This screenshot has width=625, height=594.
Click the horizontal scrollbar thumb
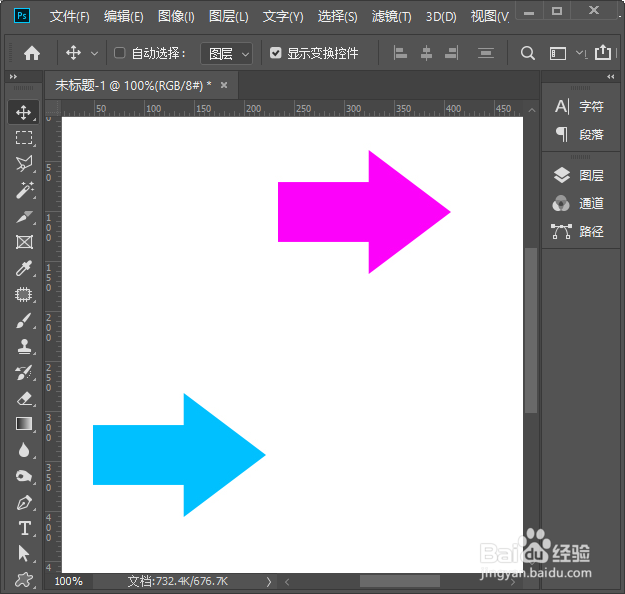pos(400,581)
